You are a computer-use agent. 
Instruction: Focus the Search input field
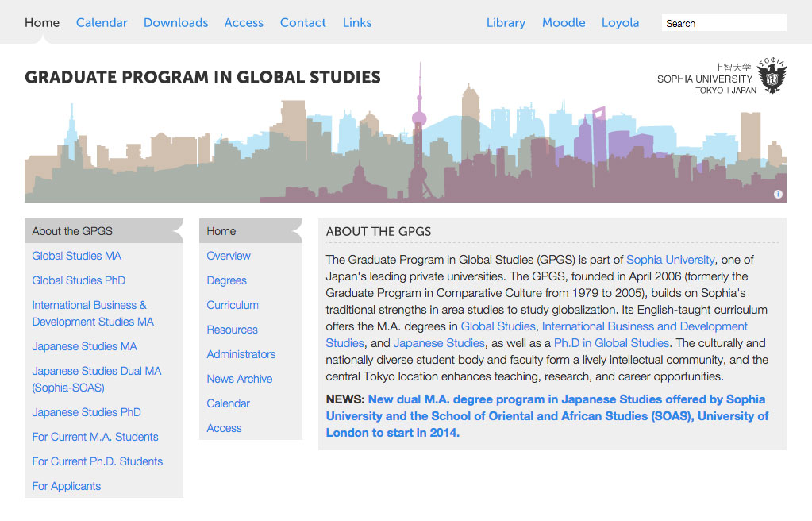(x=724, y=23)
